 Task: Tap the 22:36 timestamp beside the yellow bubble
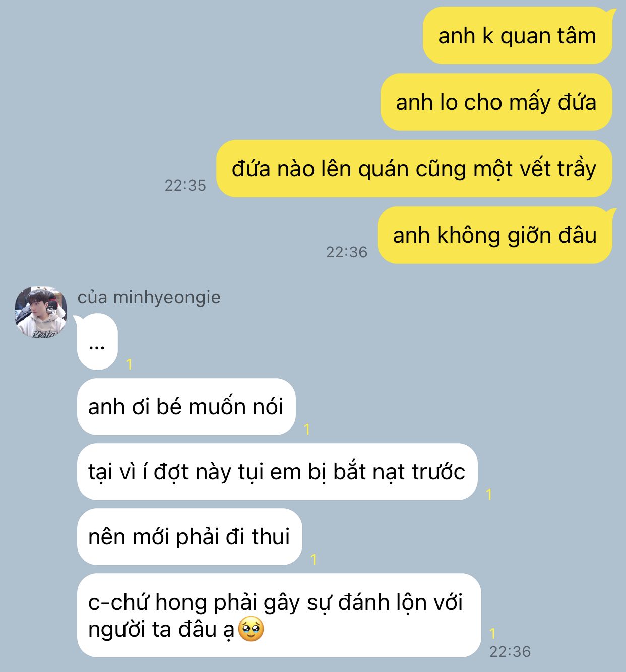coord(347,252)
